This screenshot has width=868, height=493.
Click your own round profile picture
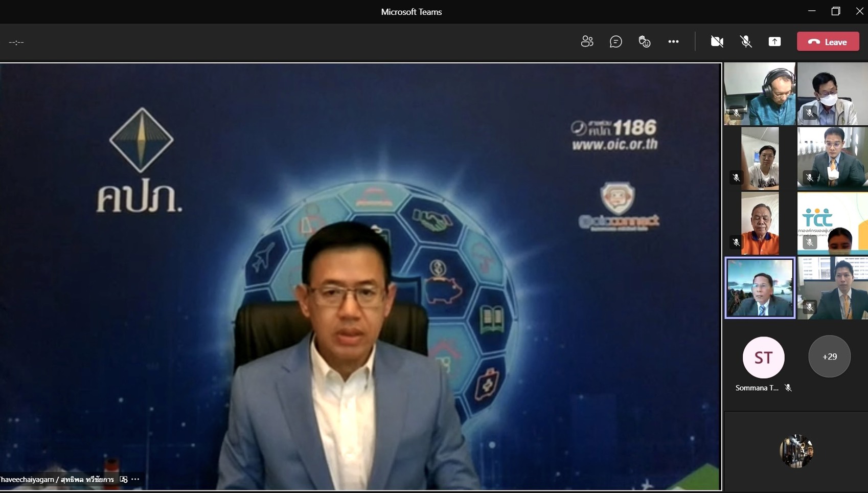point(796,451)
